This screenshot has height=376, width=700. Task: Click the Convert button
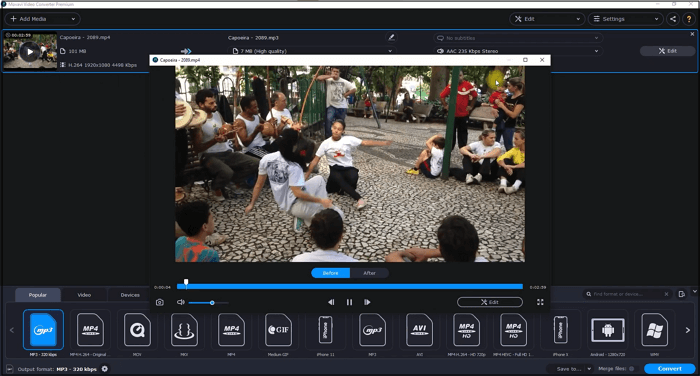pyautogui.click(x=670, y=369)
